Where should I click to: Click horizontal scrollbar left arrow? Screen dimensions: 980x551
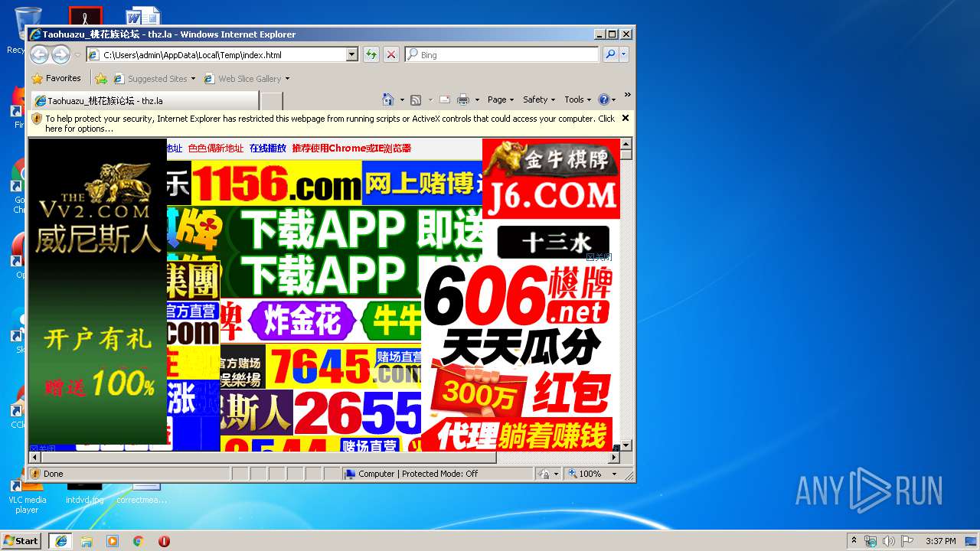(x=34, y=458)
